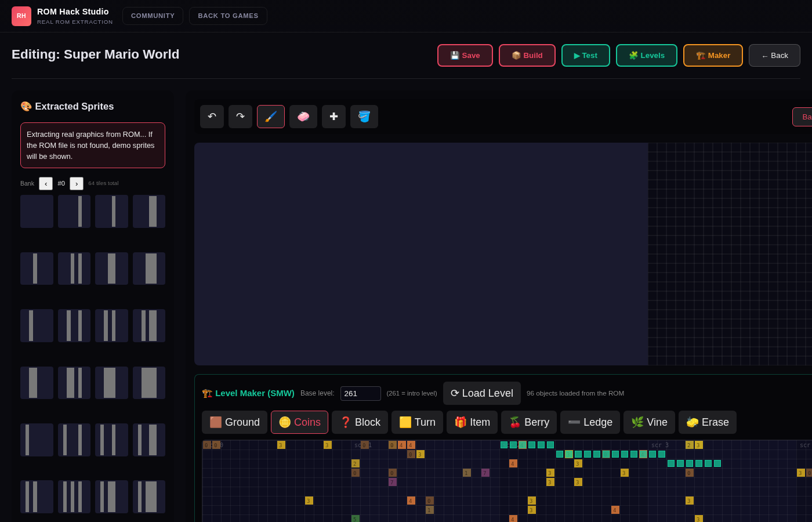812x522 pixels.
Task: Click the "Extracted Sprites" panel heading
Action: click(x=67, y=106)
